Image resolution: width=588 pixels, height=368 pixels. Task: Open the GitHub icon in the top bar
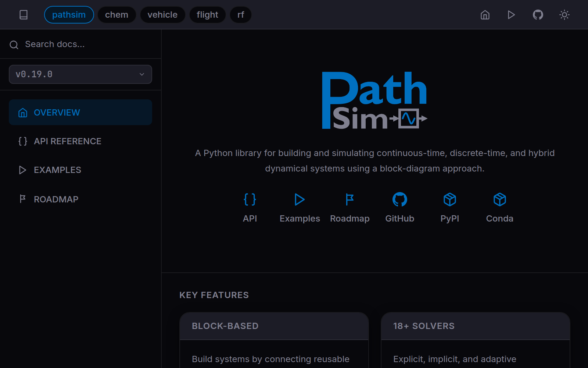tap(538, 15)
